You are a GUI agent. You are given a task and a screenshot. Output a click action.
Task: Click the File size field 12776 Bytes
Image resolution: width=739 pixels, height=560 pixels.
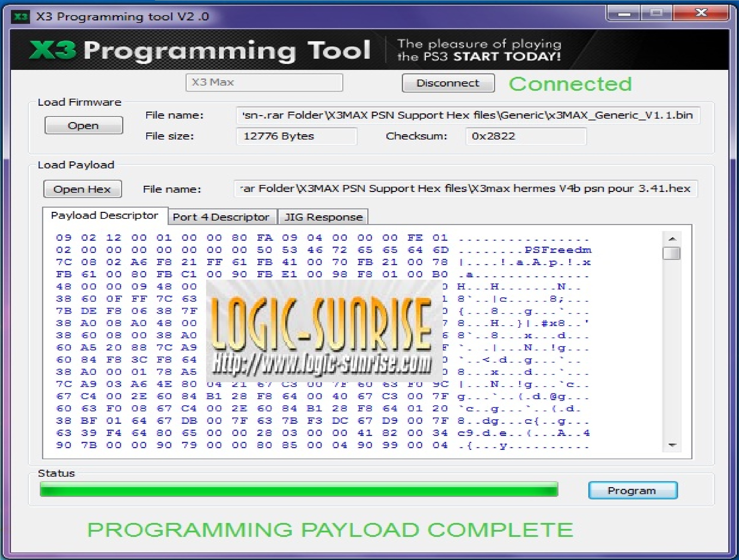tap(296, 136)
